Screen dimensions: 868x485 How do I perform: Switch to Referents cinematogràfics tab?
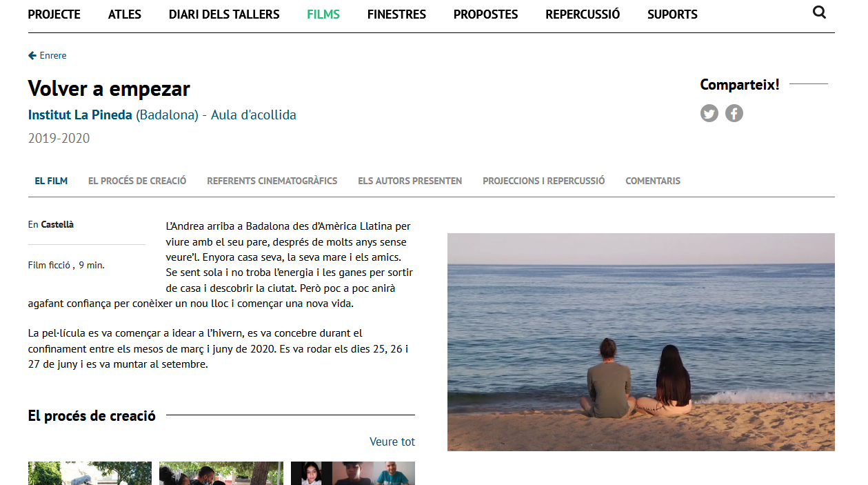coord(272,181)
